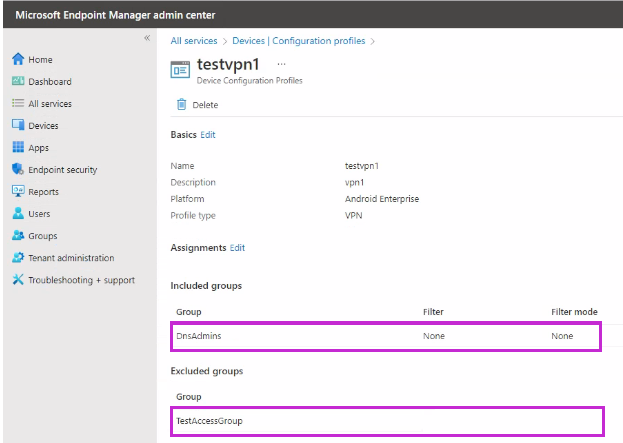Click the Profile type field label
The height and width of the screenshot is (443, 623).
(x=193, y=215)
